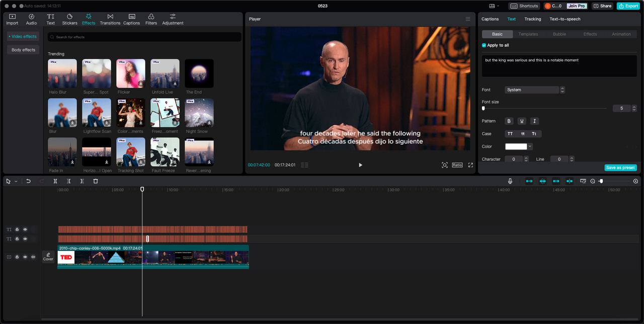Image resolution: width=644 pixels, height=324 pixels.
Task: Choose the all-uppercase TT case option
Action: [x=510, y=134]
